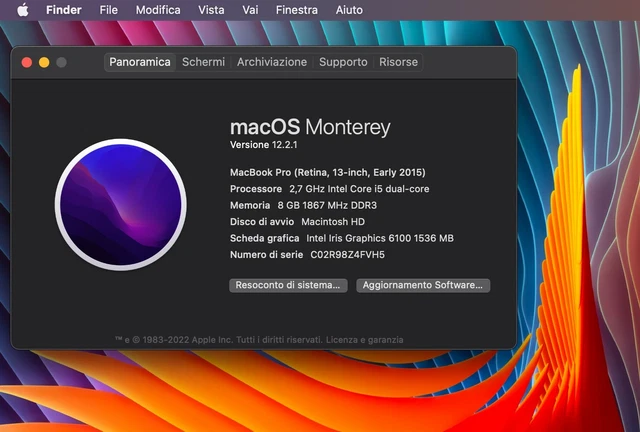Select the Panoramica tab

point(140,62)
